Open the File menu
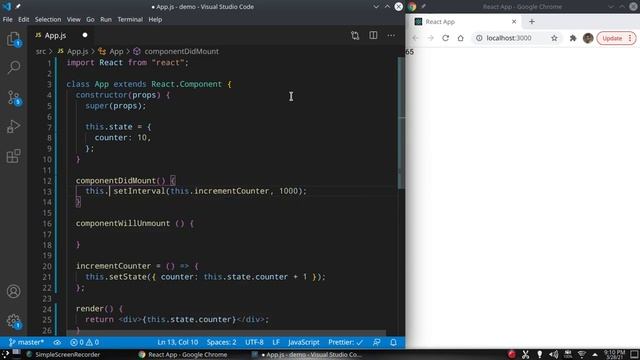Screen dimensions: 640x360 (x=8, y=20)
